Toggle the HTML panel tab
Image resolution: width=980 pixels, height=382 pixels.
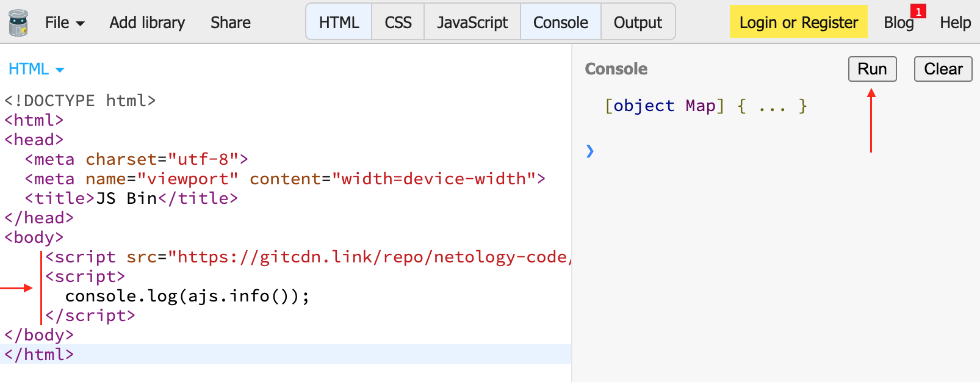339,22
